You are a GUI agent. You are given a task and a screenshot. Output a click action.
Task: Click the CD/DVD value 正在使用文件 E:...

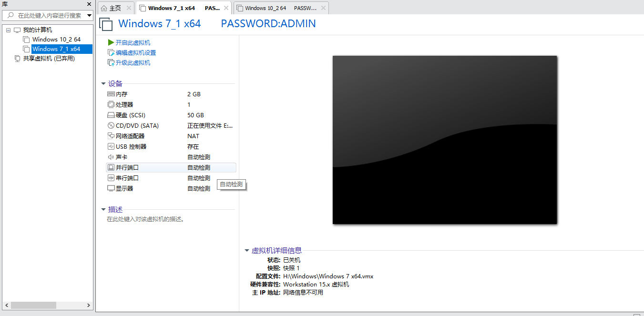tap(210, 125)
